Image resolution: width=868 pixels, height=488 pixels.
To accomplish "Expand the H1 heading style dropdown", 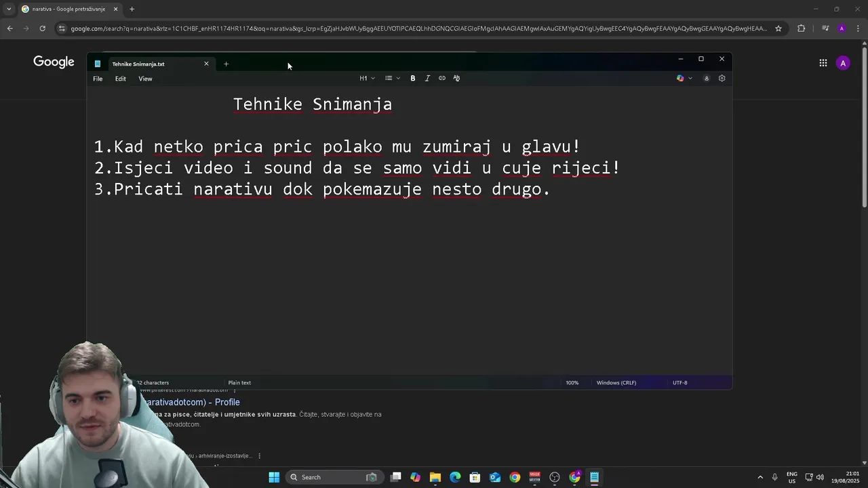I will [367, 78].
